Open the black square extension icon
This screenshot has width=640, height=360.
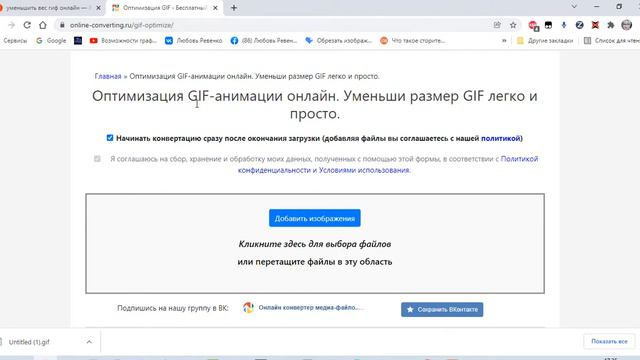548,25
